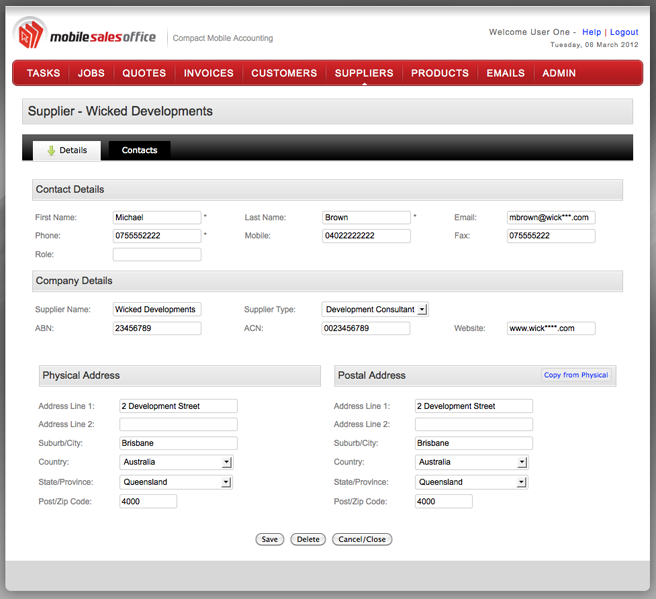Click the Delete button

308,539
